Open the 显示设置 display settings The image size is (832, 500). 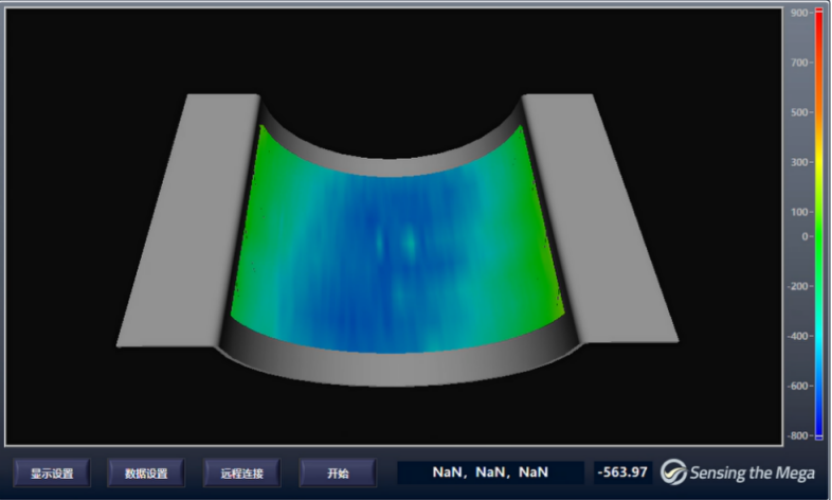51,473
